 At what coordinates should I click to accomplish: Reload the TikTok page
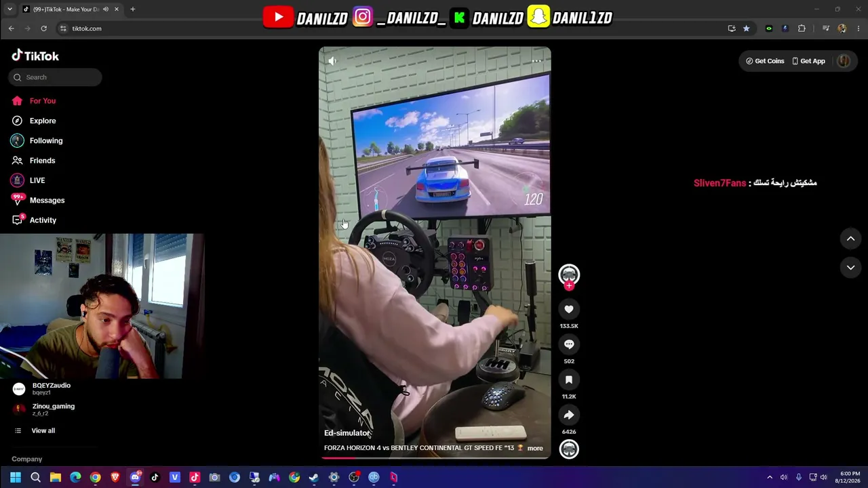[43, 28]
